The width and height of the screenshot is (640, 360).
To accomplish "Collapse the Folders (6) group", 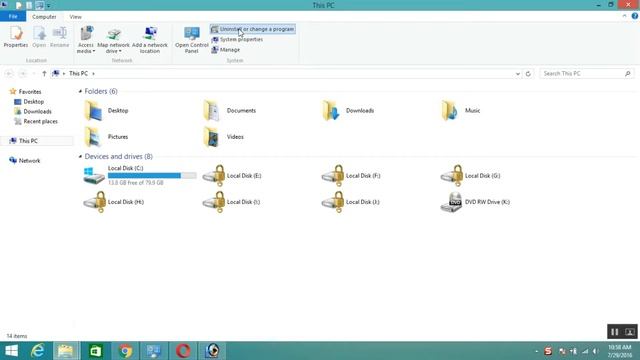I will 80,91.
